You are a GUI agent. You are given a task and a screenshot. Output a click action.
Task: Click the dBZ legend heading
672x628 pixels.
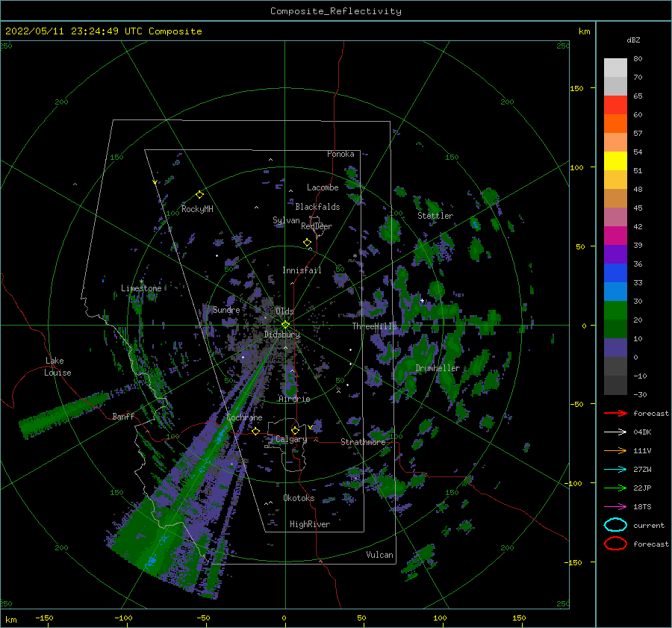coord(633,40)
